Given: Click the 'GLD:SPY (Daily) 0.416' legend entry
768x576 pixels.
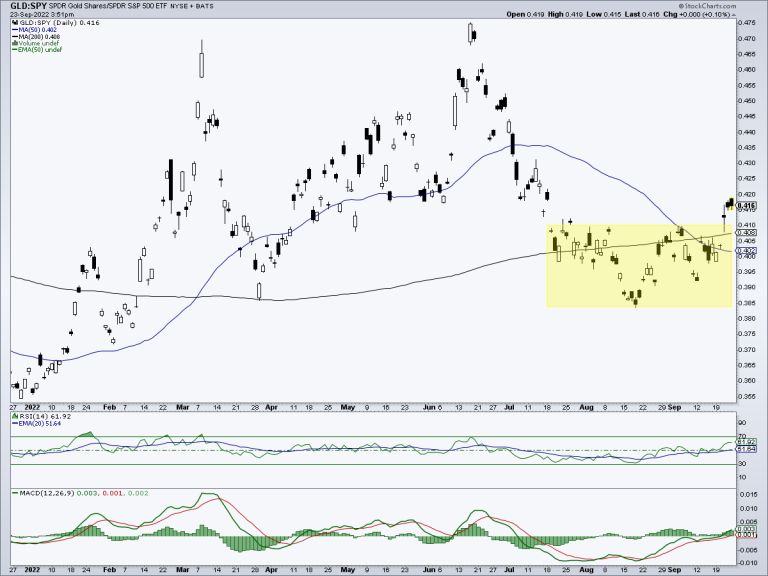Looking at the screenshot, I should click(x=59, y=23).
